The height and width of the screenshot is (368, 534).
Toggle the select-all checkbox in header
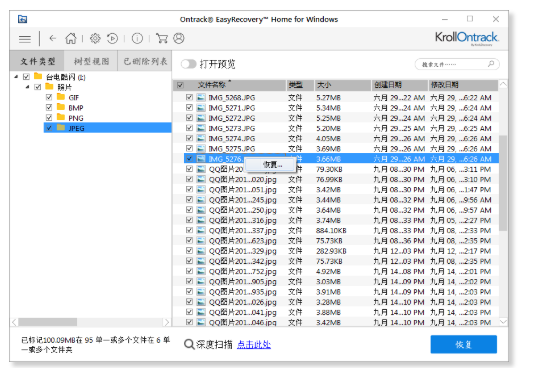tap(180, 85)
